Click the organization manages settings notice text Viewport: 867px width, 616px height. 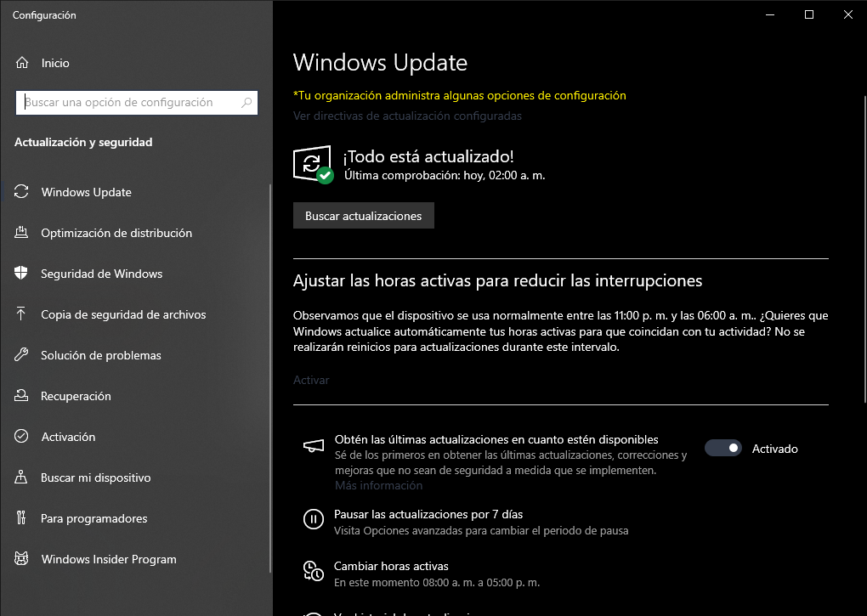click(x=460, y=95)
